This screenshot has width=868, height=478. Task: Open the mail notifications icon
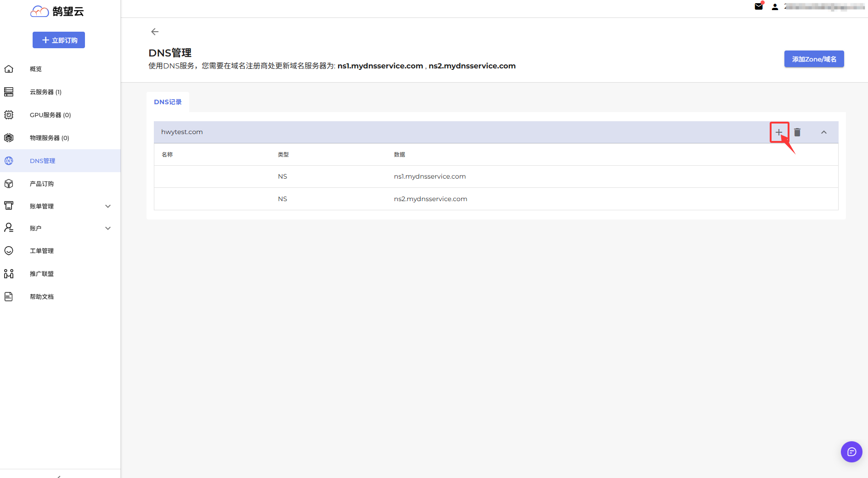pos(759,6)
